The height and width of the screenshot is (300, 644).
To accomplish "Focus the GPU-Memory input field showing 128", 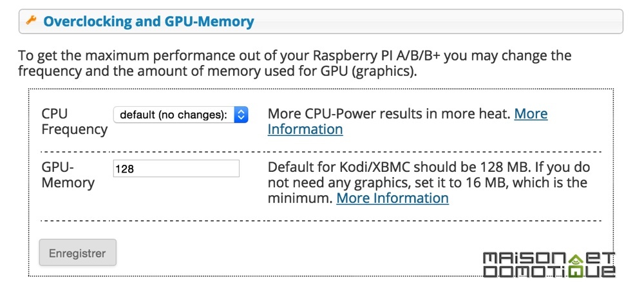I will click(176, 169).
